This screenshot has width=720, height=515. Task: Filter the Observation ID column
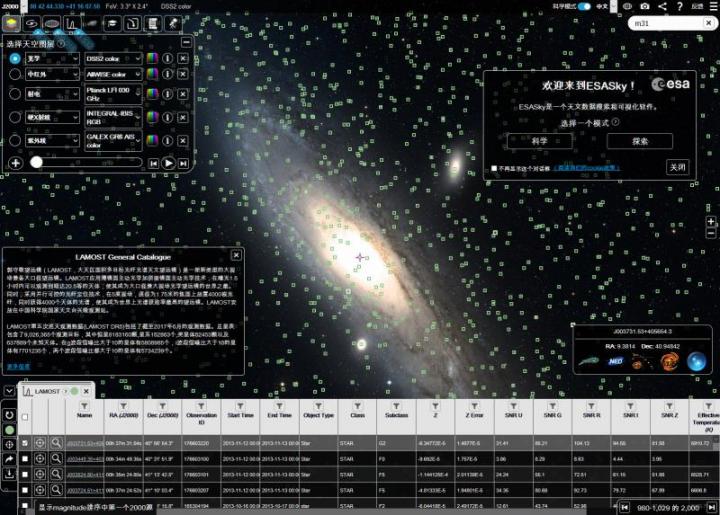tap(201, 406)
